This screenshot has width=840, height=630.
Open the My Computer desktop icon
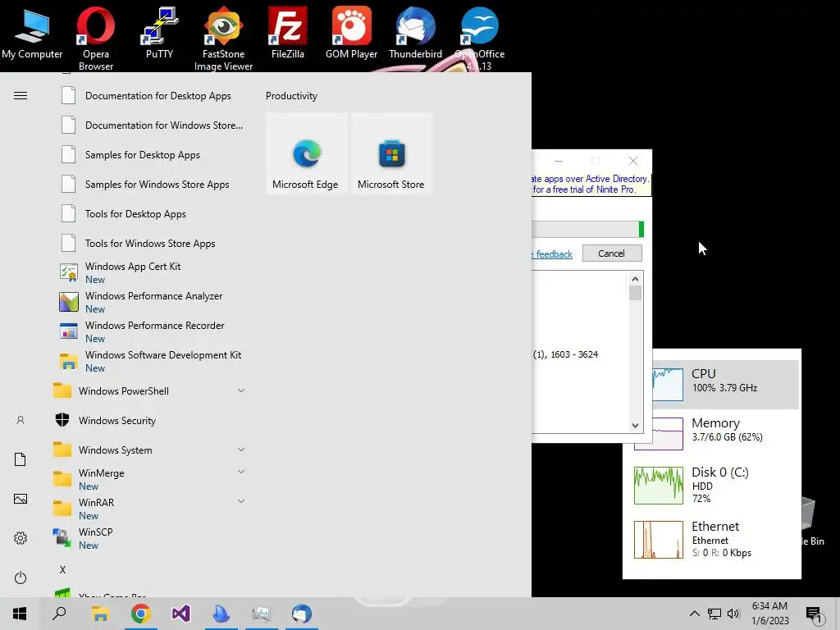(x=32, y=33)
